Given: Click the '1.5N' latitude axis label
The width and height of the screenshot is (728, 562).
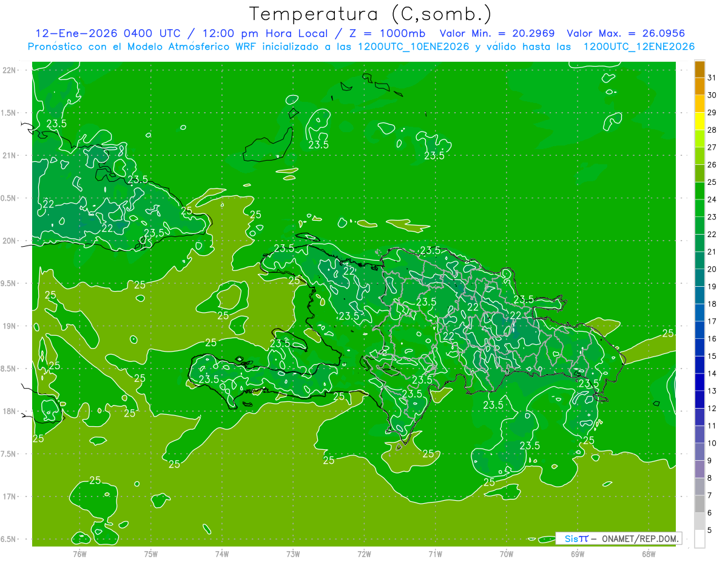Looking at the screenshot, I should (x=10, y=113).
